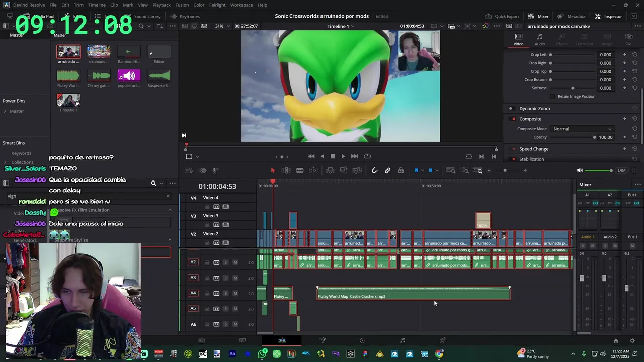Open the Playback menu
Viewport: 644px width, 362px height.
(162, 5)
